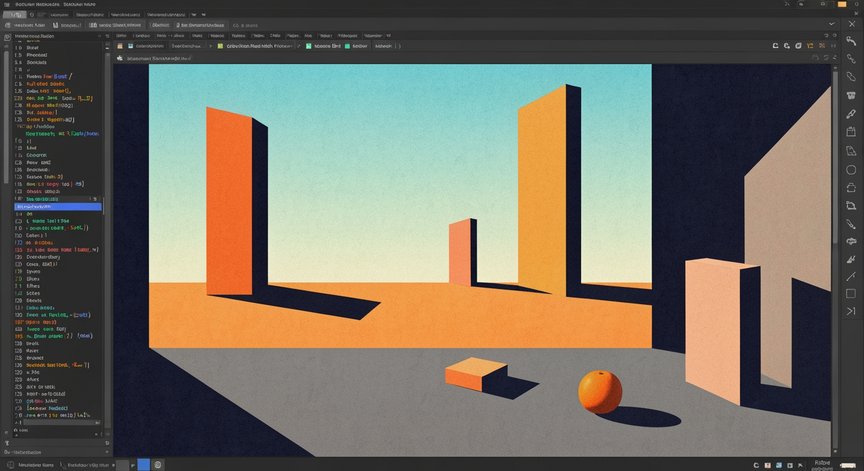Expand the chevron dropdown near top right
The image size is (864, 471).
pyautogui.click(x=831, y=24)
